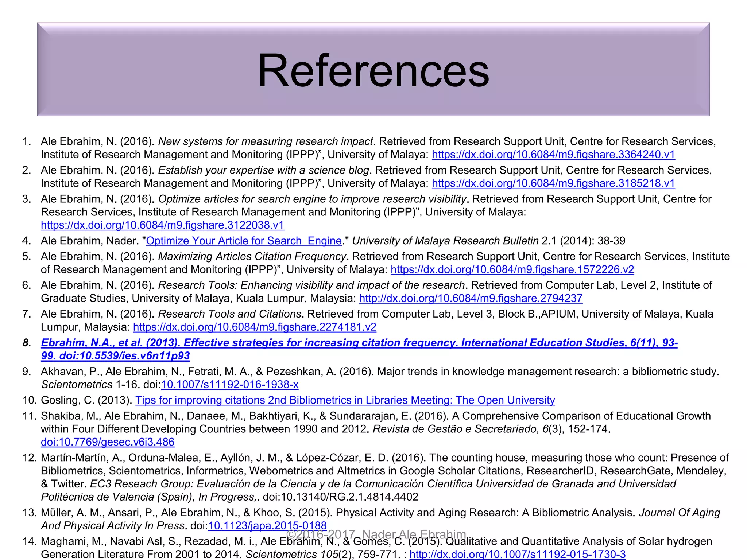Click 'Optimize articles for search engine' italic title

(x=312, y=199)
